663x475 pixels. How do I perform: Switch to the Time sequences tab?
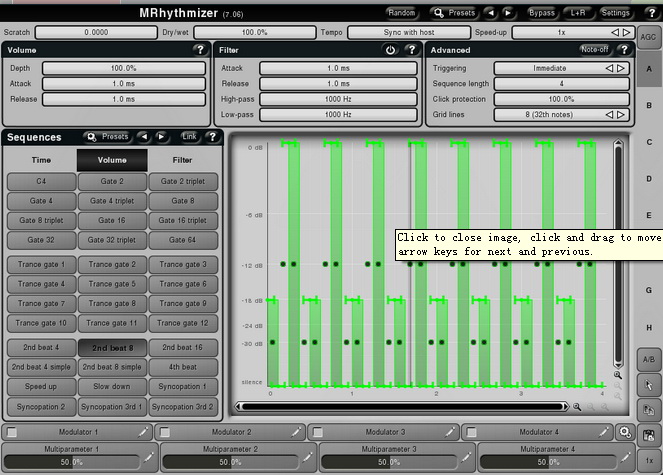click(41, 159)
